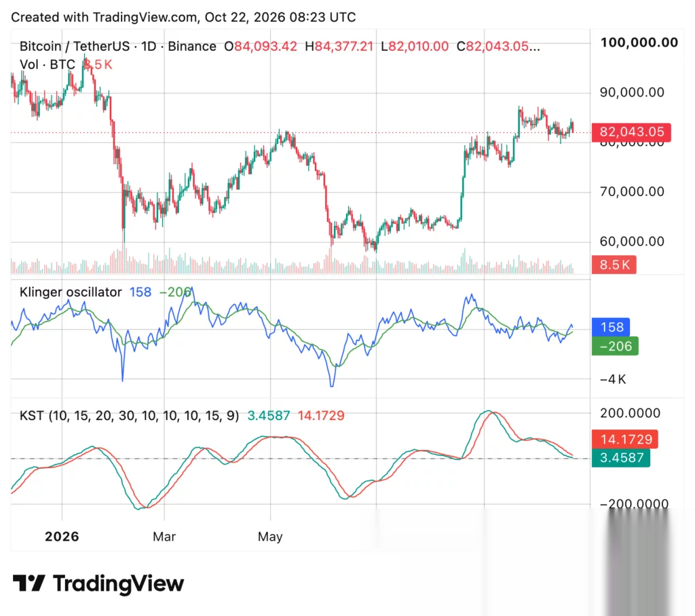Image resolution: width=695 pixels, height=616 pixels.
Task: Click the 60,000.00 price axis label
Action: tap(632, 241)
